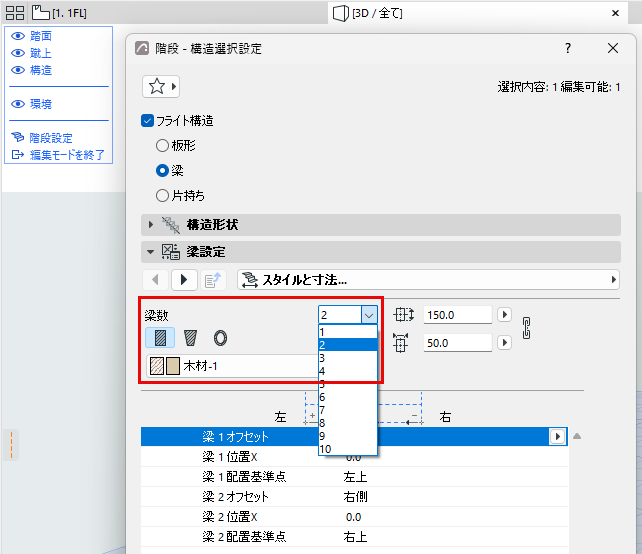Select the 片持ち radio option
The width and height of the screenshot is (642, 554).
162,195
